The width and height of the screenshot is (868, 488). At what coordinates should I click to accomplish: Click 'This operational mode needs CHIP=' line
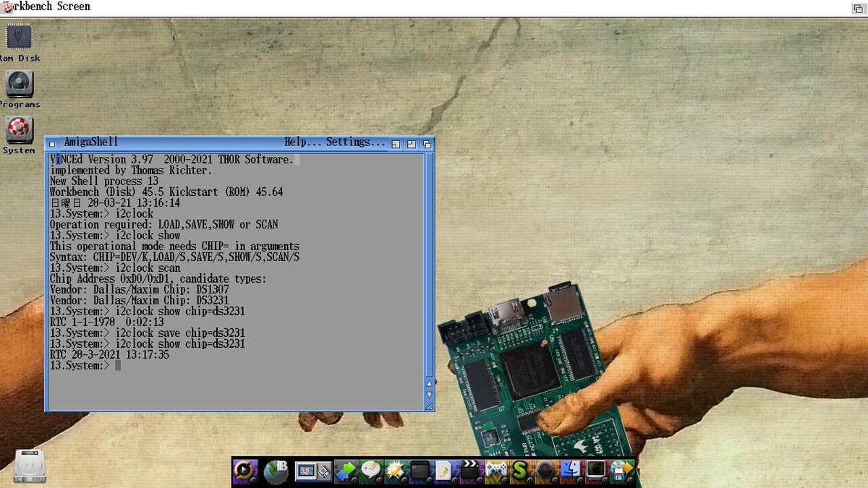(x=174, y=247)
